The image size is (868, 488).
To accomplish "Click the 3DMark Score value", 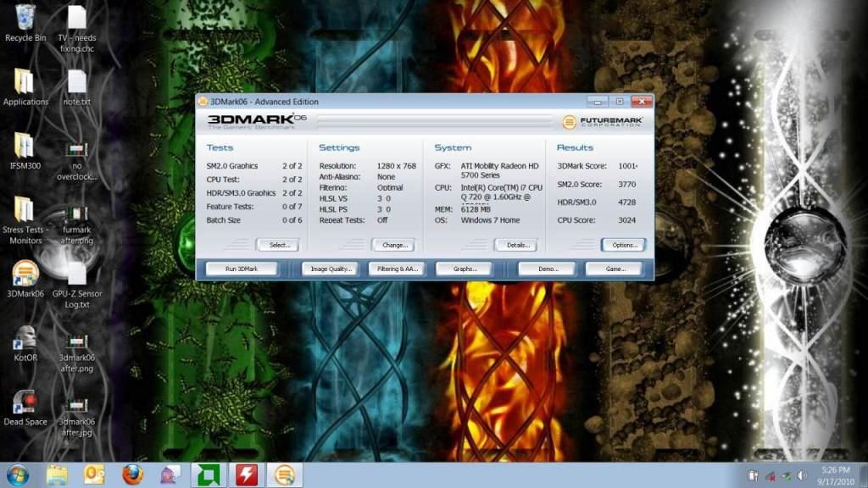I will 627,166.
